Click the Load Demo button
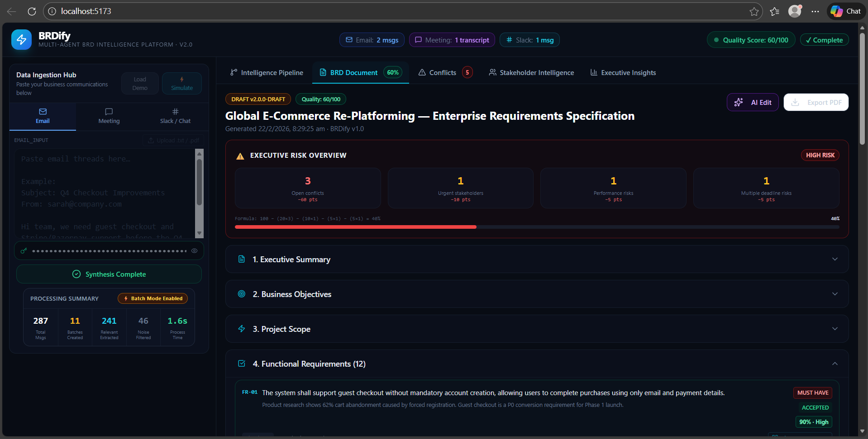This screenshot has width=868, height=439. click(x=139, y=83)
